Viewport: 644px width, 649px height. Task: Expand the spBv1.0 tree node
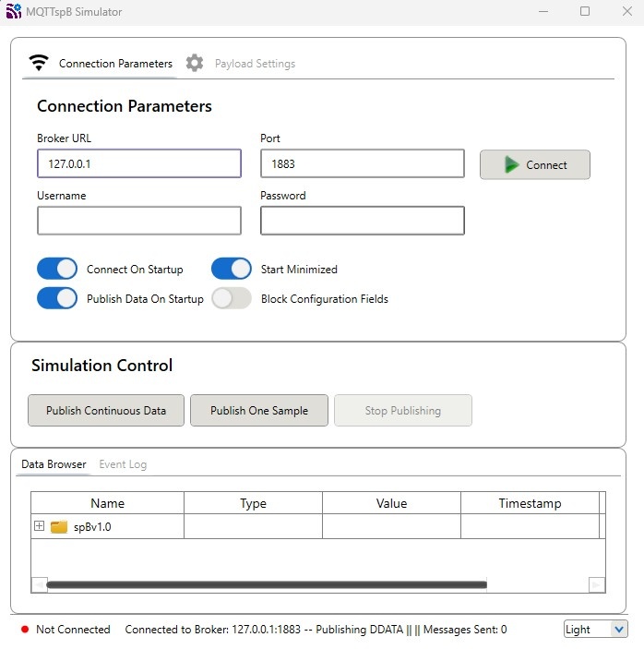(x=39, y=526)
